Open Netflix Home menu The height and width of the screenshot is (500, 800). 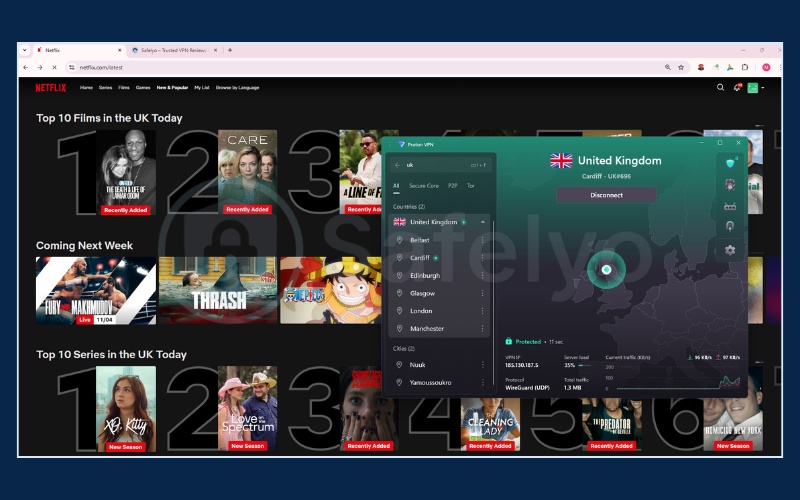click(x=86, y=88)
